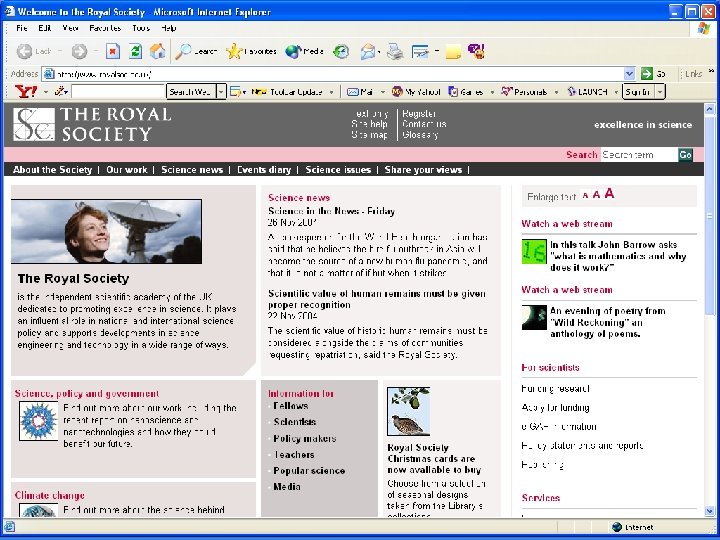Open the Fellows link under Information for
The height and width of the screenshot is (540, 720).
tap(291, 406)
